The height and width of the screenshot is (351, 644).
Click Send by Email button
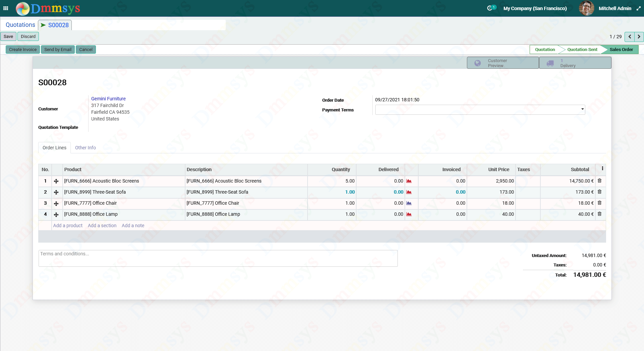click(x=58, y=50)
